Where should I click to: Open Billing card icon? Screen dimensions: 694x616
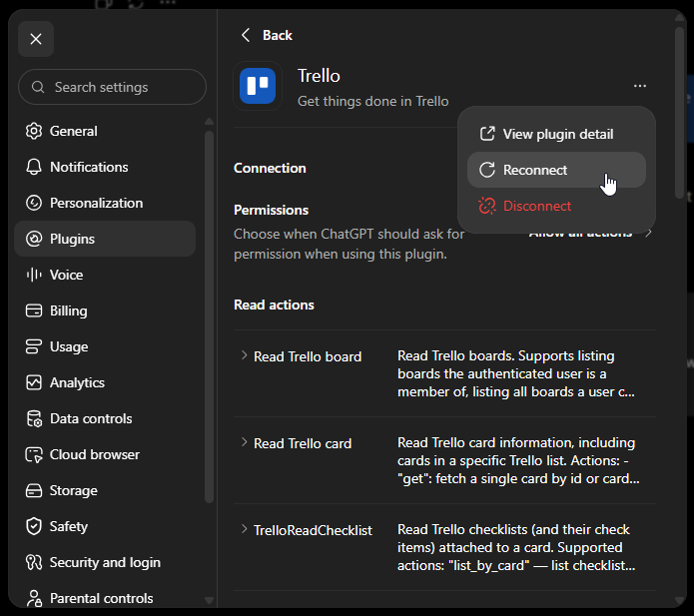point(34,310)
